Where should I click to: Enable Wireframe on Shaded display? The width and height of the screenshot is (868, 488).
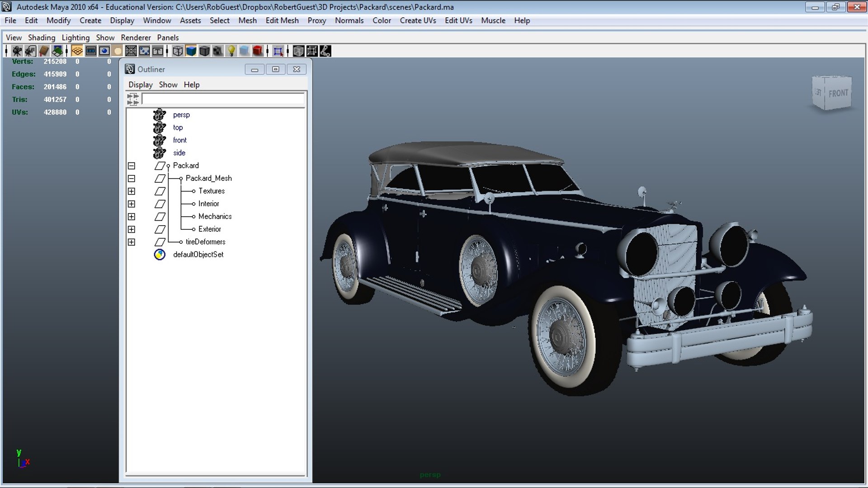pyautogui.click(x=204, y=51)
